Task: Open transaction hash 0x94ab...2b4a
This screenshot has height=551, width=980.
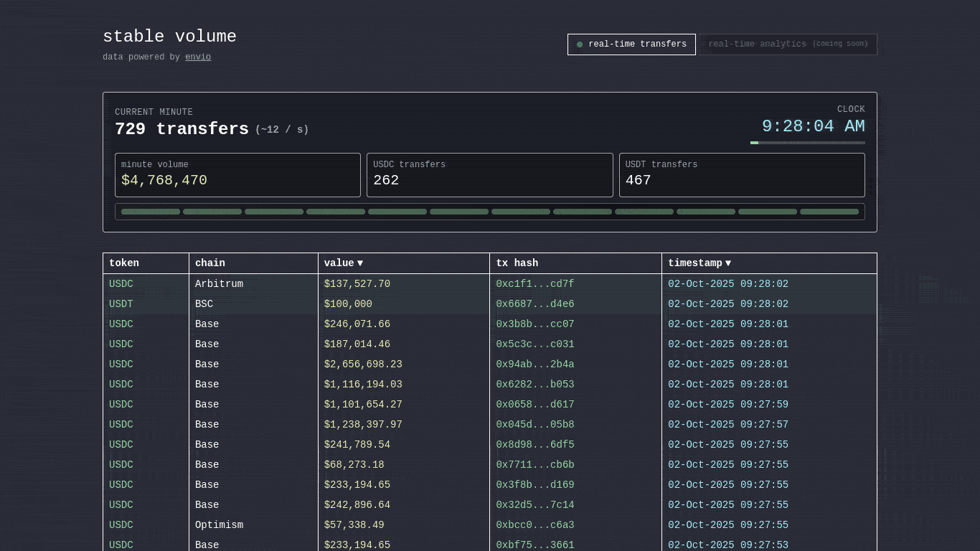Action: 534,364
